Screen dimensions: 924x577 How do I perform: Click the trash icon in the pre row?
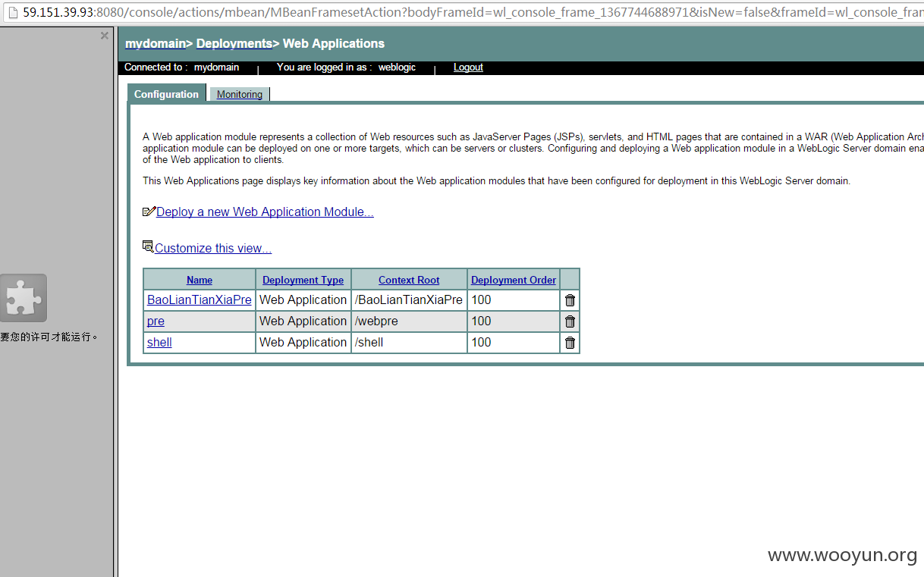[x=570, y=321]
